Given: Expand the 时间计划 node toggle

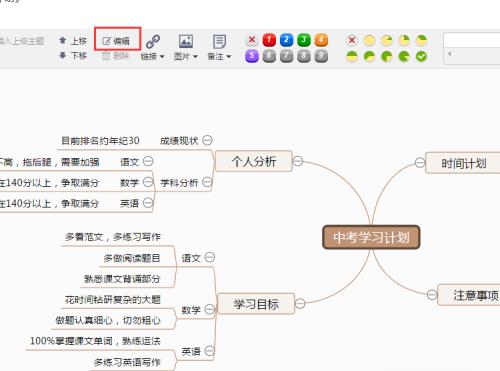Looking at the screenshot, I should pos(420,163).
